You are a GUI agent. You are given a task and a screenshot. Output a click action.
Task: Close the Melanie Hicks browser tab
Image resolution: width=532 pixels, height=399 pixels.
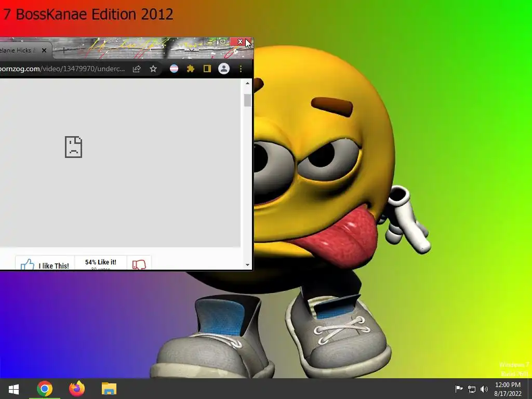[x=44, y=50]
